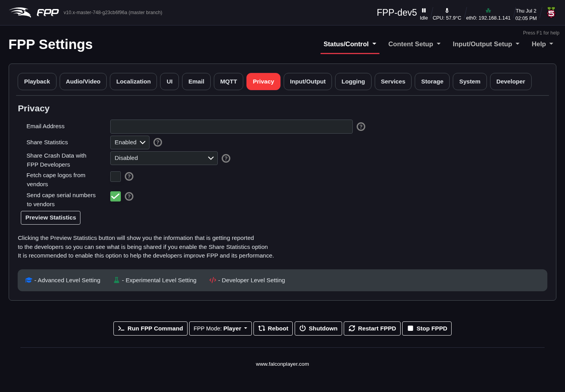Screen dimensions: 565x392
Task: Click the FPP falcon logo
Action: 34,13
